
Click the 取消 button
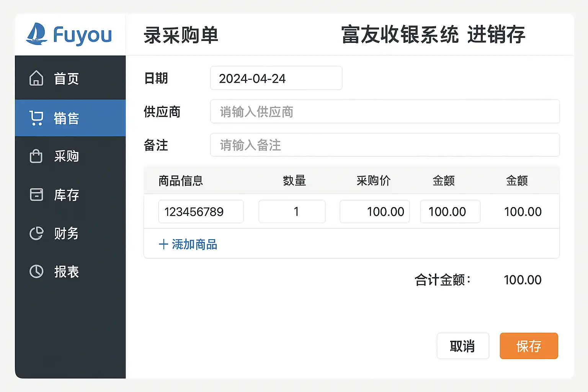point(462,346)
